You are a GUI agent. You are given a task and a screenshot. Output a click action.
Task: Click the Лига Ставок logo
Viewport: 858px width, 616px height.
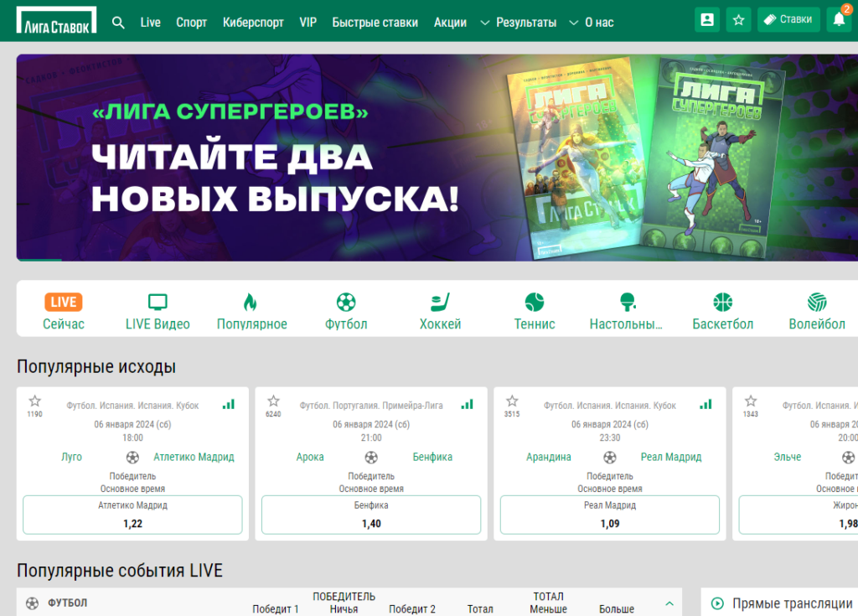click(x=56, y=20)
